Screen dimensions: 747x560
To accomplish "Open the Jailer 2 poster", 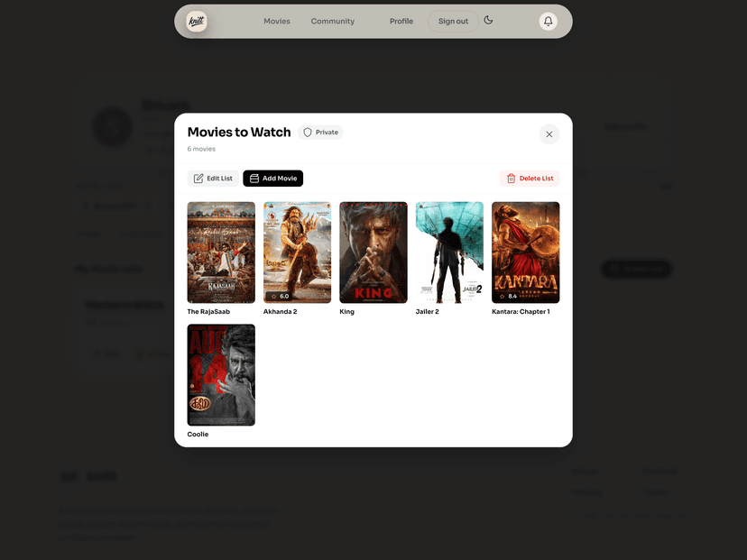I will click(449, 252).
